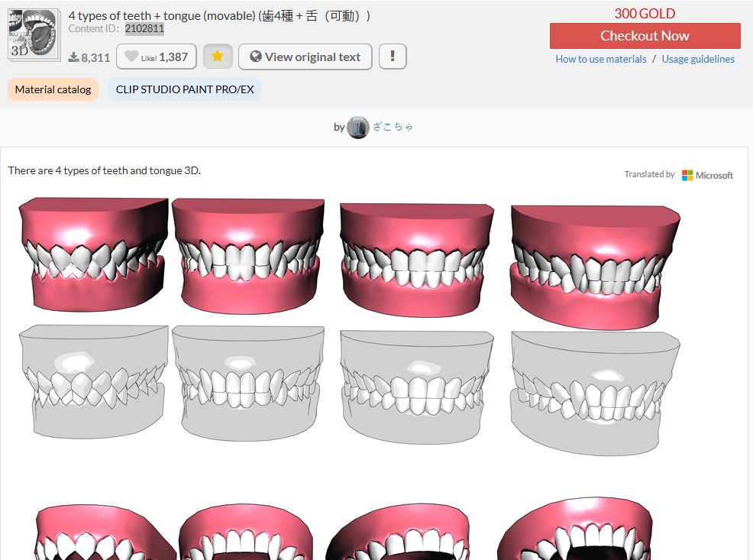
Task: Open author ざこちゃ profile link
Action: pos(393,127)
